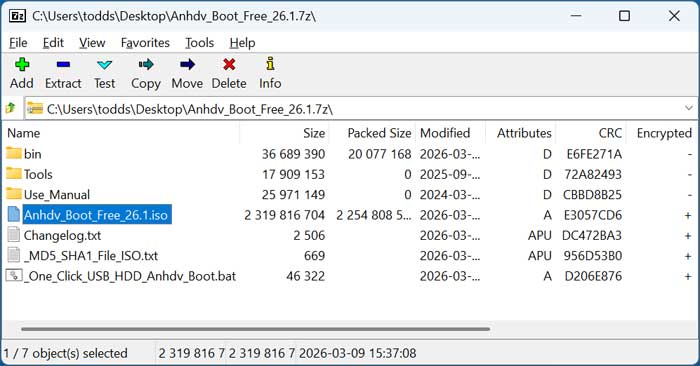Click size value 2 506
The width and height of the screenshot is (700, 366).
pyautogui.click(x=309, y=235)
